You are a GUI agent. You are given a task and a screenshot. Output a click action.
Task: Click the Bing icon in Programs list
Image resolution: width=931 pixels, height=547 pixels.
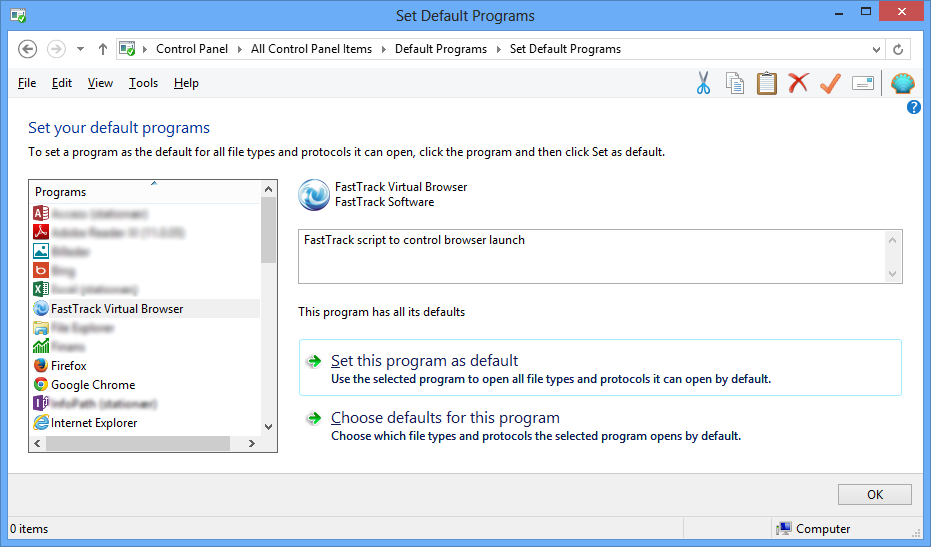(x=41, y=270)
